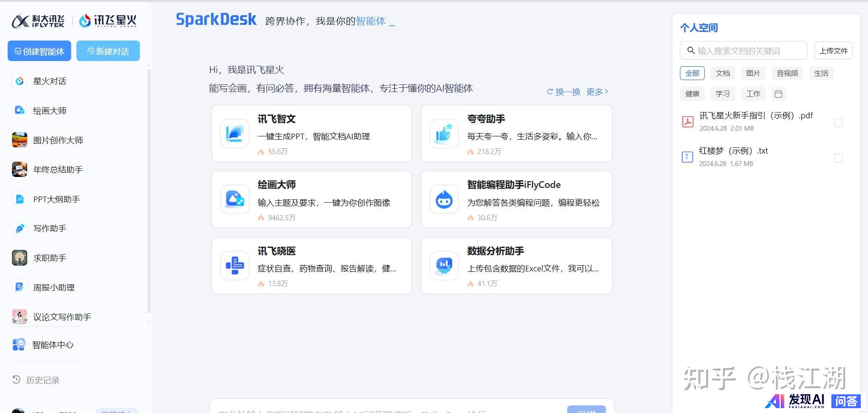Select the 音视频 filter tab
This screenshot has height=413, width=868.
[x=787, y=73]
